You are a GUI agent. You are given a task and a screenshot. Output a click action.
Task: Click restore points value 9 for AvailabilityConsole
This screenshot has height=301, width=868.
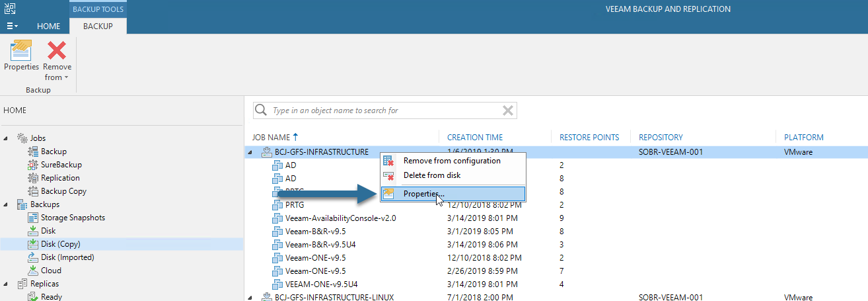[x=561, y=218]
